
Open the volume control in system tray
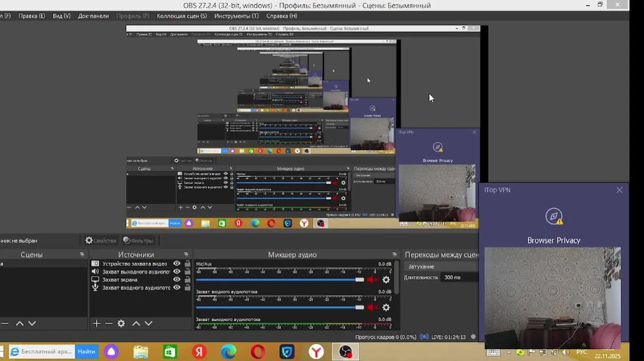565,352
